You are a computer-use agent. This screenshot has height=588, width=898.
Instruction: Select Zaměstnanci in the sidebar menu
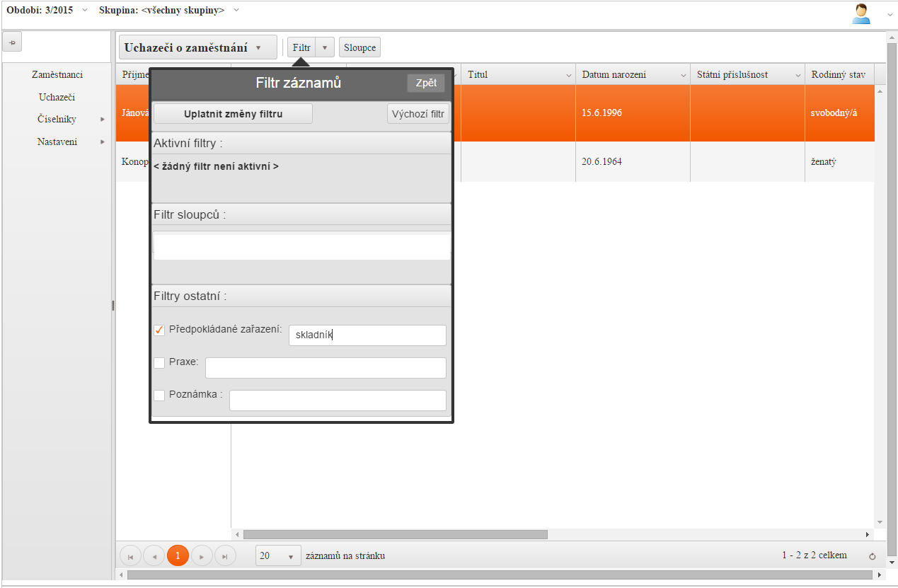57,74
